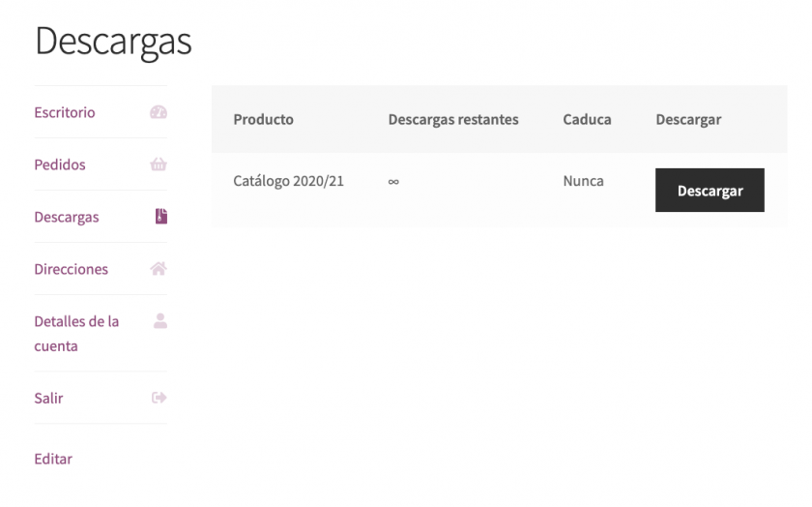This screenshot has width=812, height=507.
Task: Click the user icon beside Detalles de la cuenta
Action: (x=160, y=321)
